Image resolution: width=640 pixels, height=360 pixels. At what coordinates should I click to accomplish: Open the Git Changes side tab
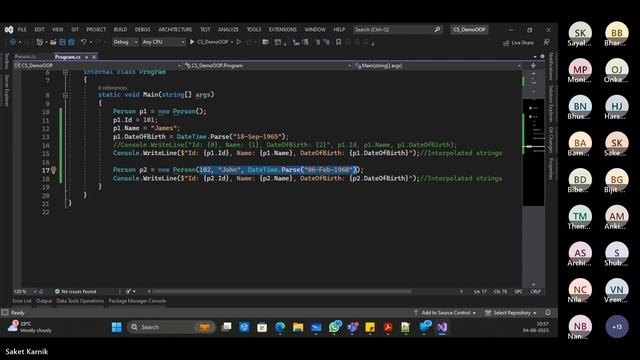(x=551, y=140)
